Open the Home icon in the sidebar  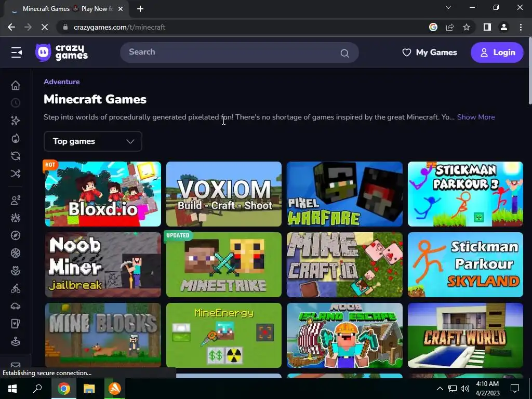point(16,85)
